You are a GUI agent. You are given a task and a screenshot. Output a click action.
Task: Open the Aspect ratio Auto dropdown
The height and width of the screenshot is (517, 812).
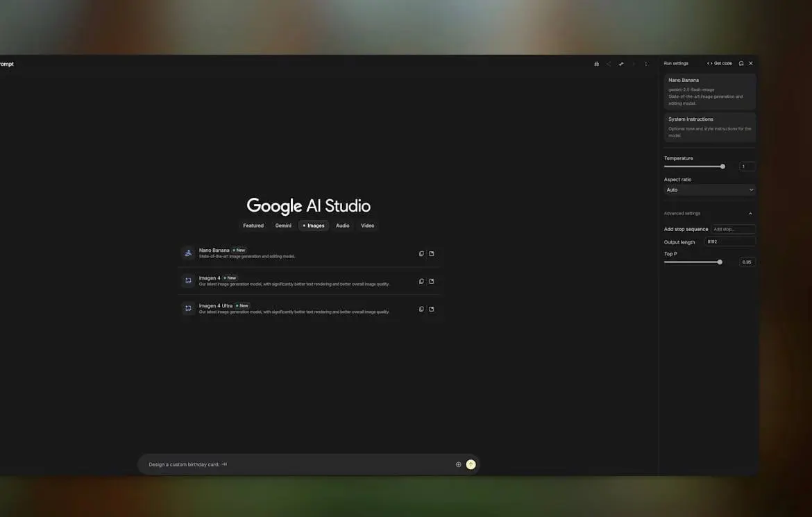tap(709, 189)
